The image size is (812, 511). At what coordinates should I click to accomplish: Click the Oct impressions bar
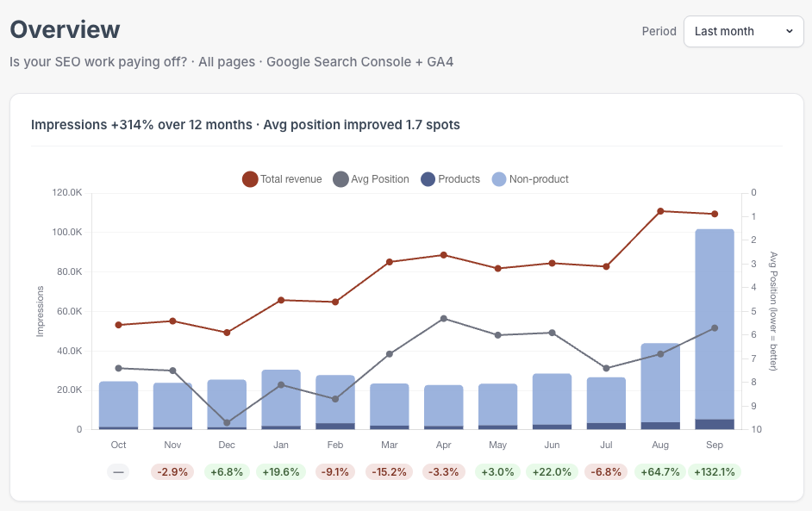tap(119, 405)
